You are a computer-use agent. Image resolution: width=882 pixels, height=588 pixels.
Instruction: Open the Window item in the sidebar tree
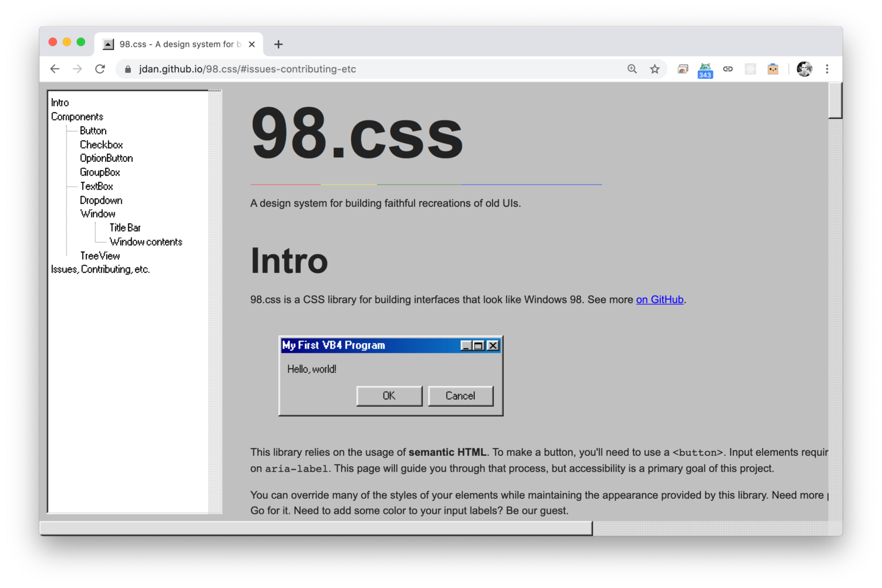[x=98, y=214]
